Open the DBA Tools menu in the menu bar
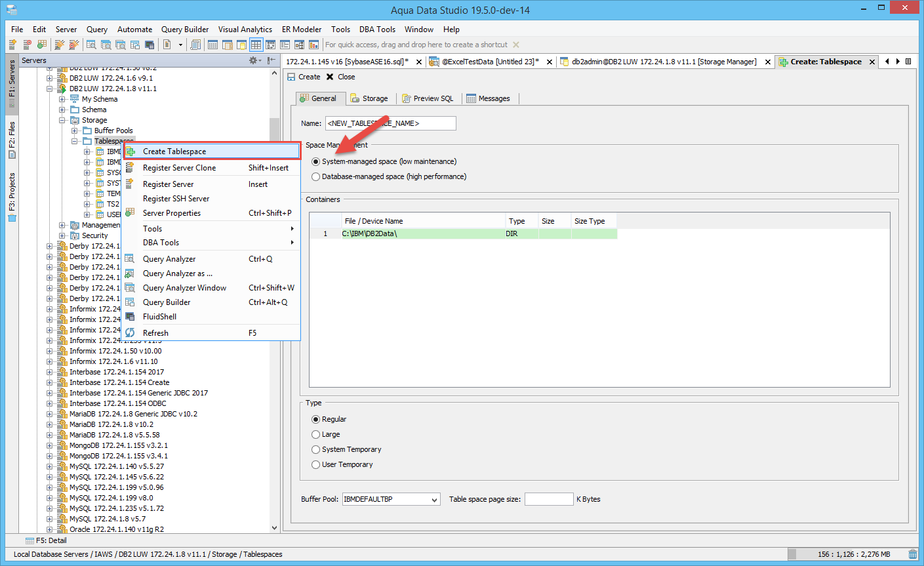Viewport: 924px width, 566px height. pos(377,30)
